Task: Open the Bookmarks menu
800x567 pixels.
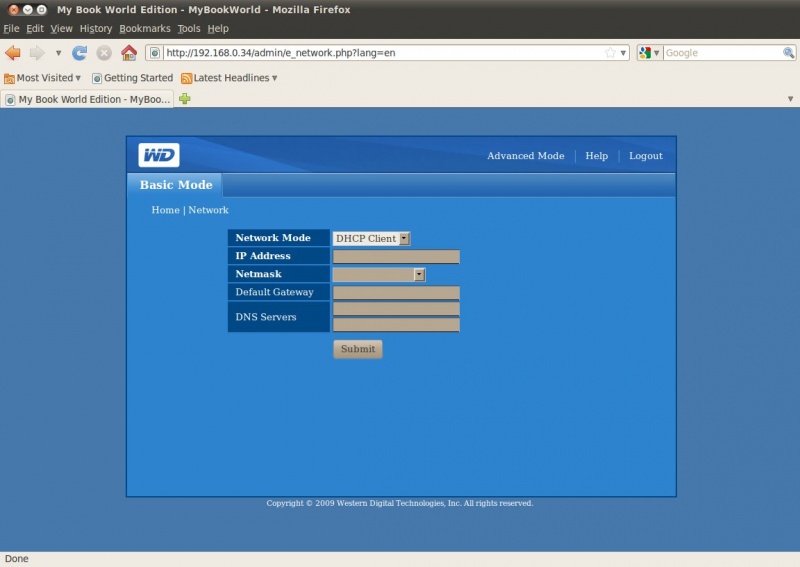Action: click(x=145, y=29)
